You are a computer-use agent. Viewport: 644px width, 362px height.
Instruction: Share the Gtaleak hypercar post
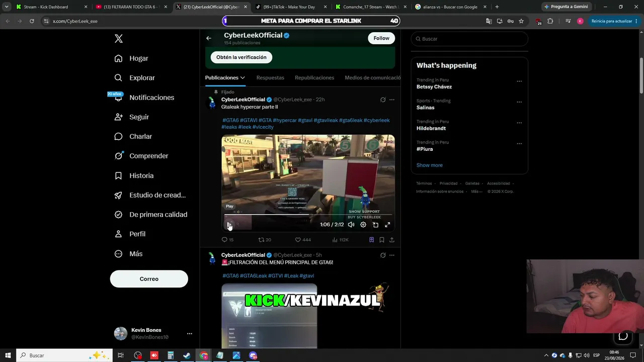point(392,240)
